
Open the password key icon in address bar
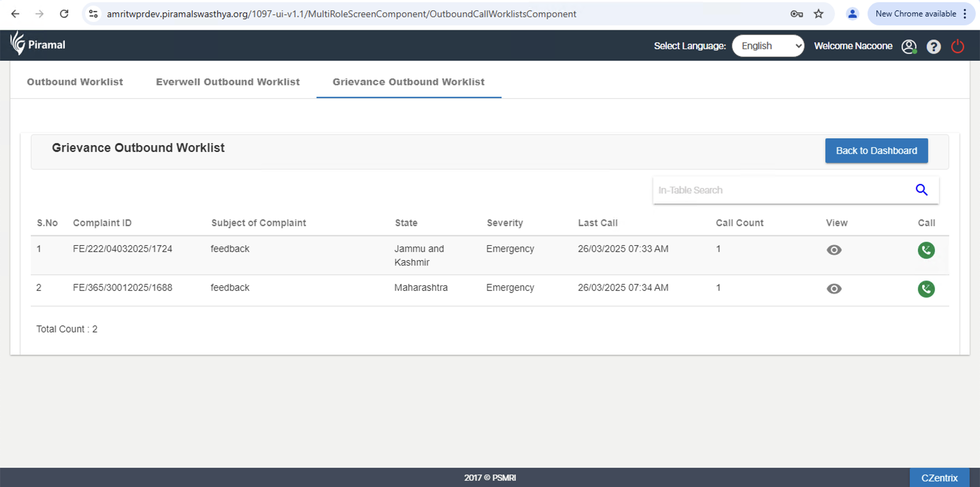pyautogui.click(x=796, y=14)
